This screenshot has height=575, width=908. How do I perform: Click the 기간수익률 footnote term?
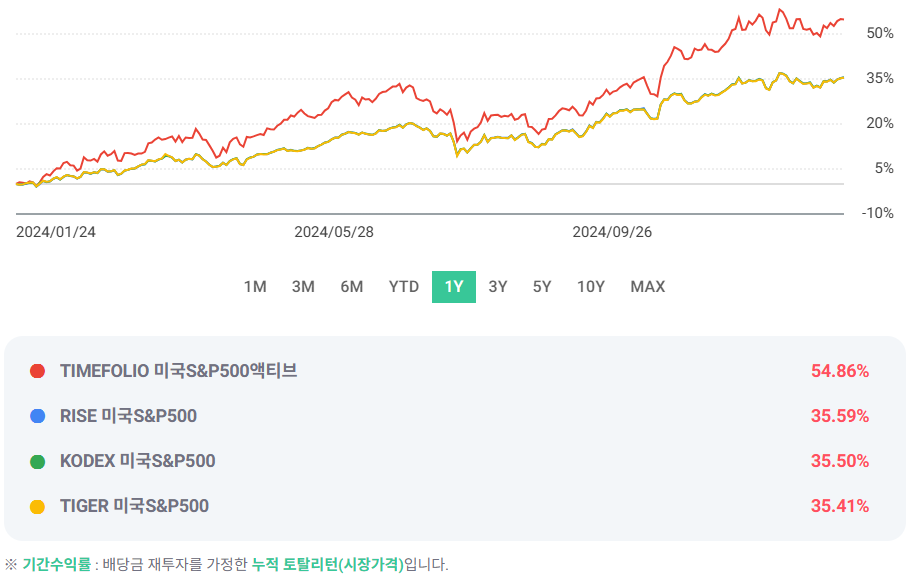click(x=57, y=564)
